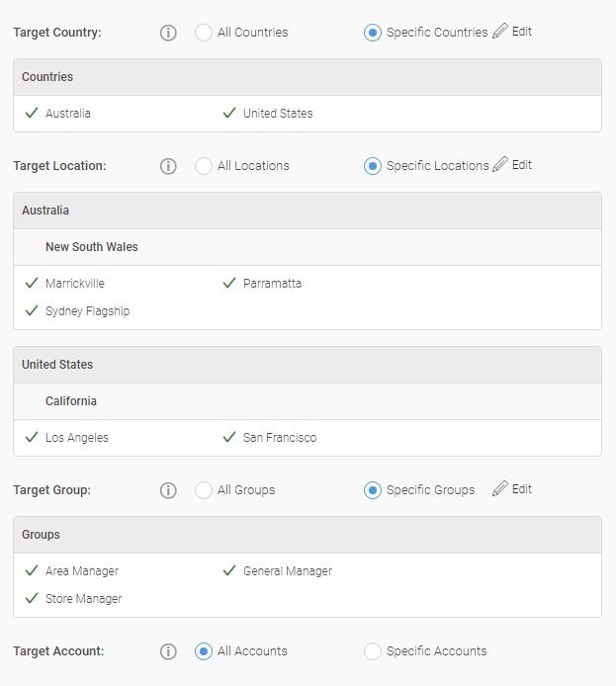Click the checkmark beside Parramatta
The image size is (616, 686).
pos(229,283)
